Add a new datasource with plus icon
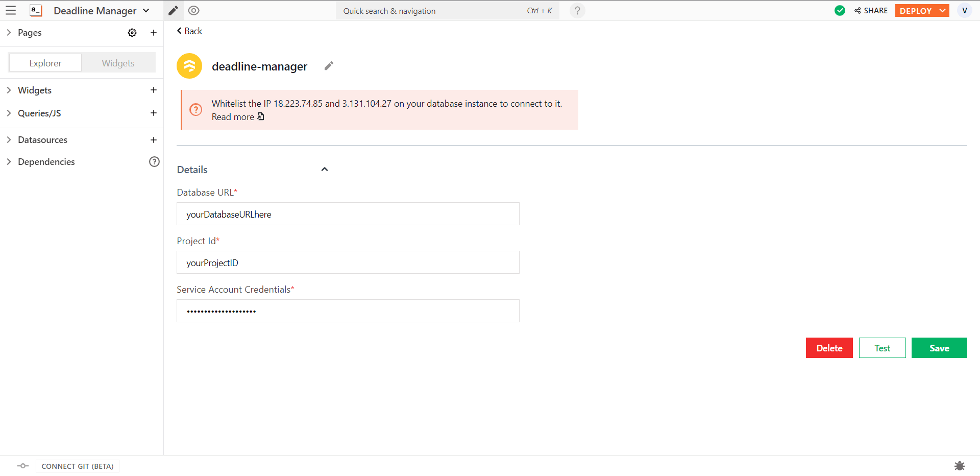 (154, 140)
